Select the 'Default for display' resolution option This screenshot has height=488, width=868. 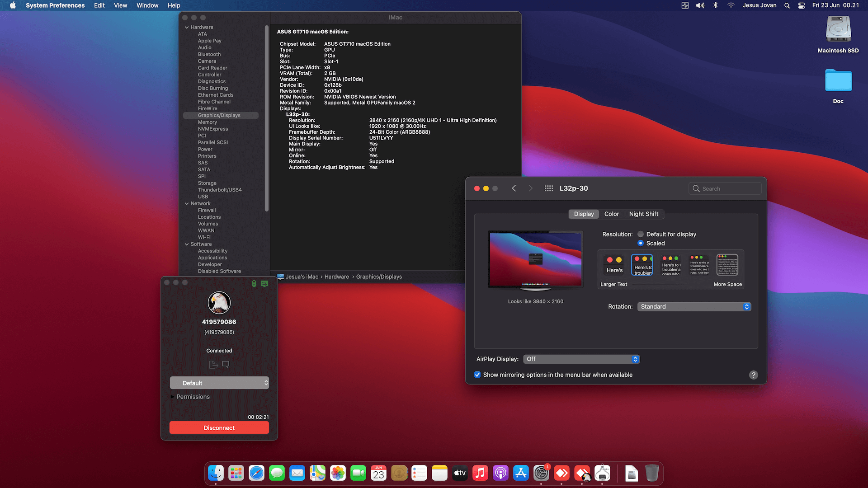point(641,234)
